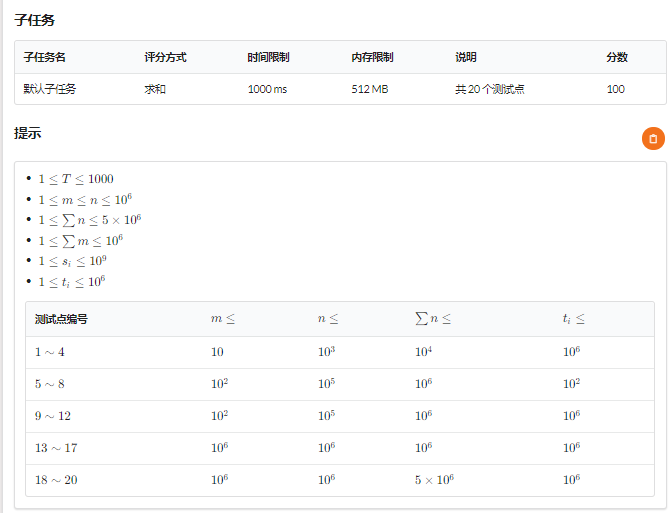Click the 说明 column header
Viewport: 670px width, 513px height.
point(465,57)
